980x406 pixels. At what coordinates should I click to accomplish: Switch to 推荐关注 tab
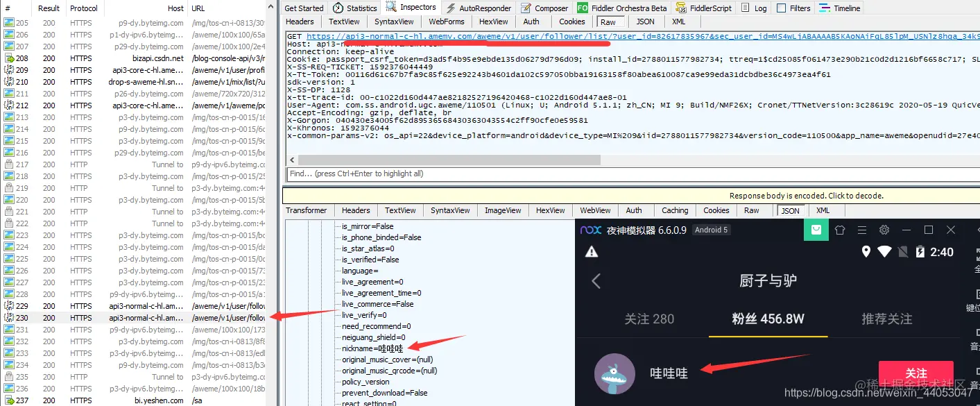click(886, 319)
